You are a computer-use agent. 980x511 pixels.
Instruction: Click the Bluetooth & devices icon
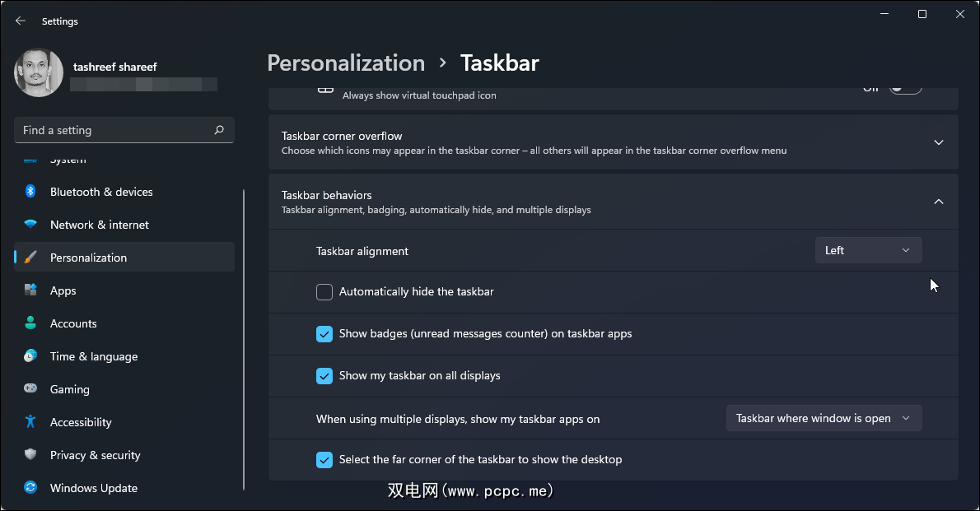tap(30, 192)
